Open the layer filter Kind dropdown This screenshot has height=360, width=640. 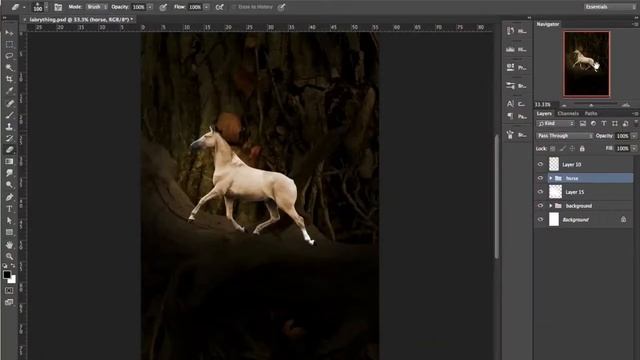556,123
